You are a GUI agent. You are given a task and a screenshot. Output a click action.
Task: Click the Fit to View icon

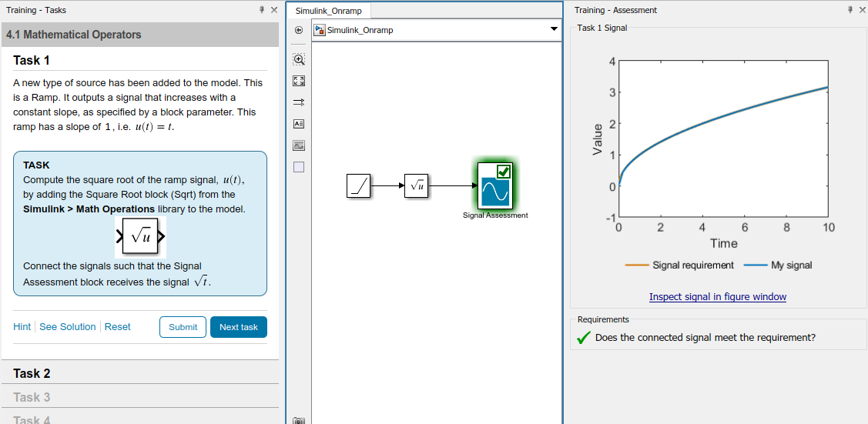(x=299, y=81)
